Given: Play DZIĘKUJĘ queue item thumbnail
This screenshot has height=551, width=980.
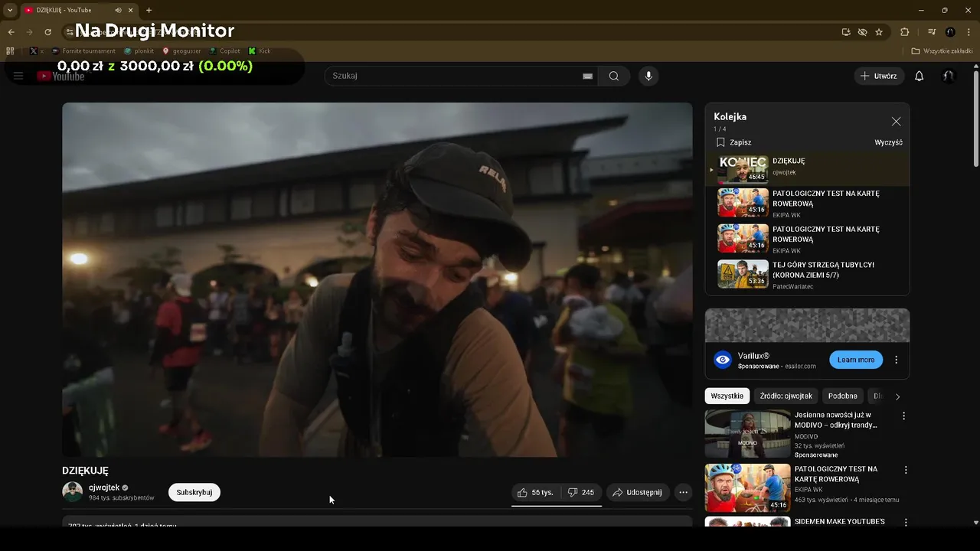Looking at the screenshot, I should pos(743,169).
